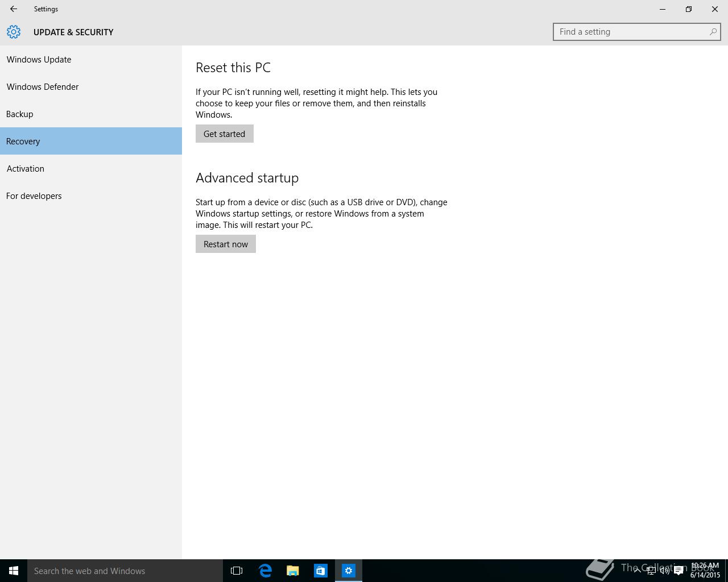Open the Action Center notifications icon
728x582 pixels.
[679, 571]
